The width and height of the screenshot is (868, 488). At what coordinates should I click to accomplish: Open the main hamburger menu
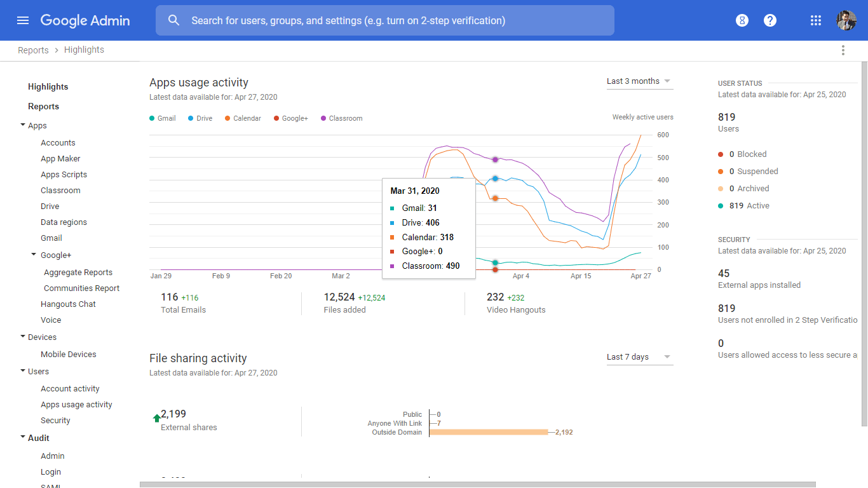click(x=23, y=20)
